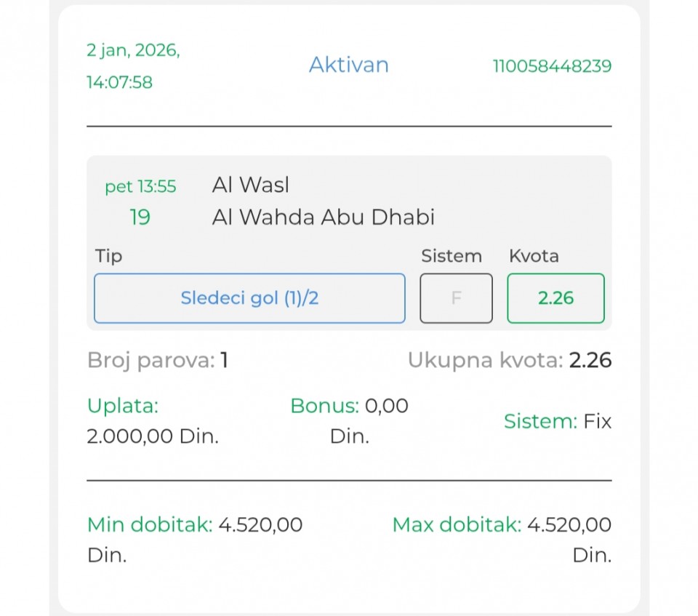The width and height of the screenshot is (698, 616).
Task: Click the ticket date 2 jan, 2026
Action: [132, 51]
